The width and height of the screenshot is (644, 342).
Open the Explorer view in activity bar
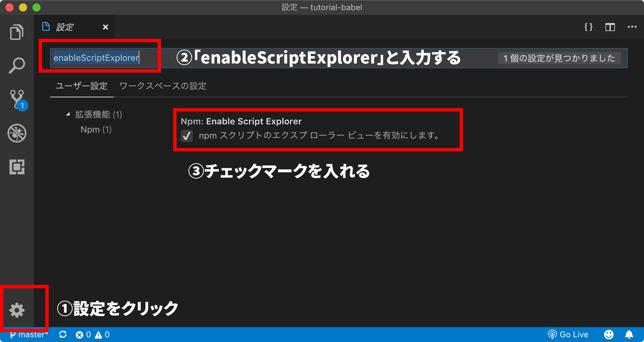point(17,32)
